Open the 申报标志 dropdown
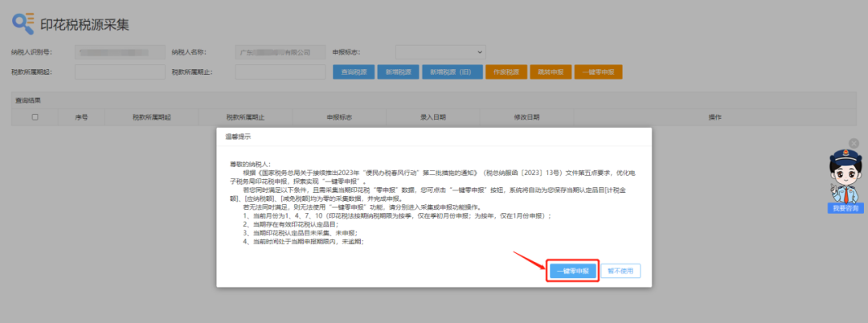Image resolution: width=868 pixels, height=323 pixels. point(440,52)
